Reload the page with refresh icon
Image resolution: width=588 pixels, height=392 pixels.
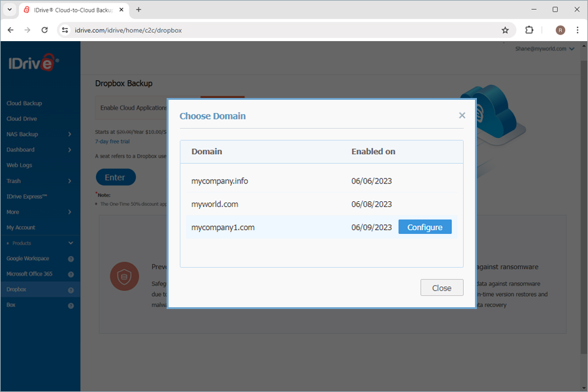44,30
